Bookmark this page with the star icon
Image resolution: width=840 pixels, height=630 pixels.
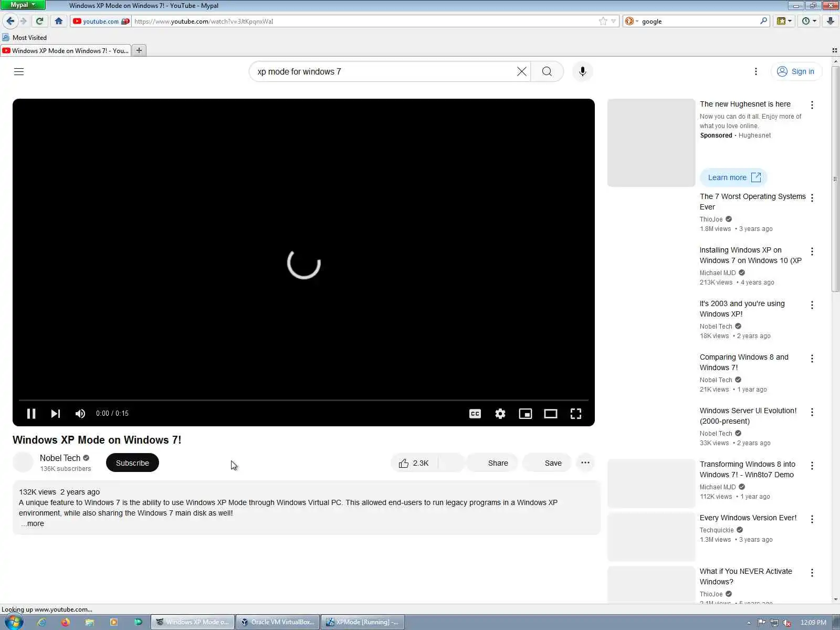coord(603,21)
